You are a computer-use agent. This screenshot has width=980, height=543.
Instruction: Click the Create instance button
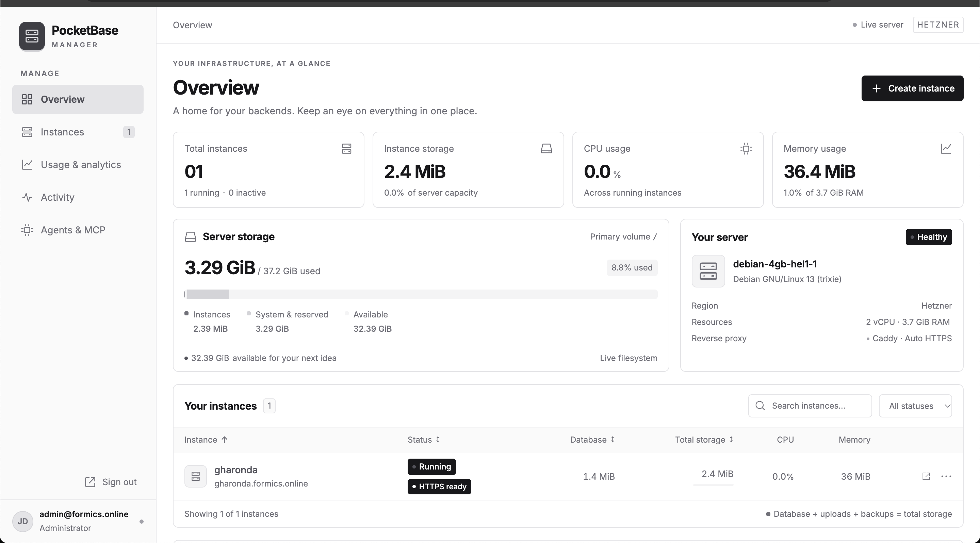[912, 88]
